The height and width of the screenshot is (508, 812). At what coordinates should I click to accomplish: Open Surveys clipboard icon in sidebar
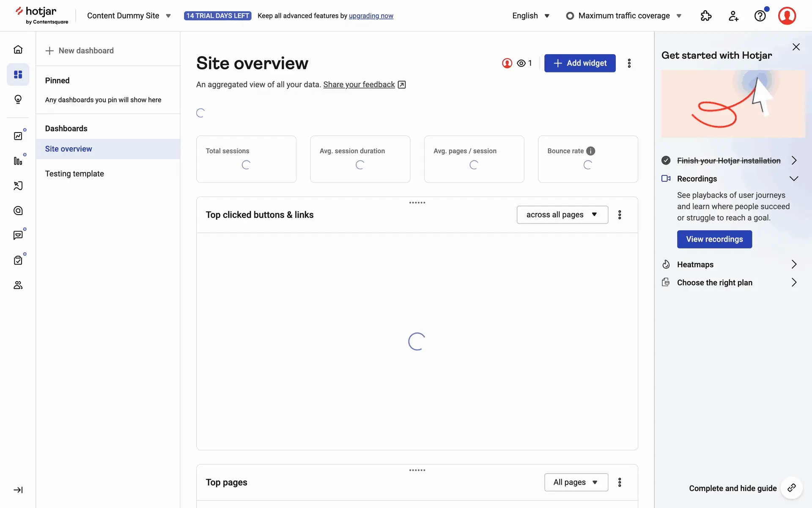tap(18, 260)
